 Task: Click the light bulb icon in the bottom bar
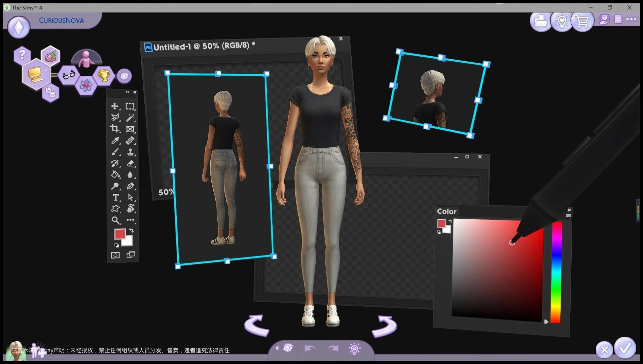point(355,349)
